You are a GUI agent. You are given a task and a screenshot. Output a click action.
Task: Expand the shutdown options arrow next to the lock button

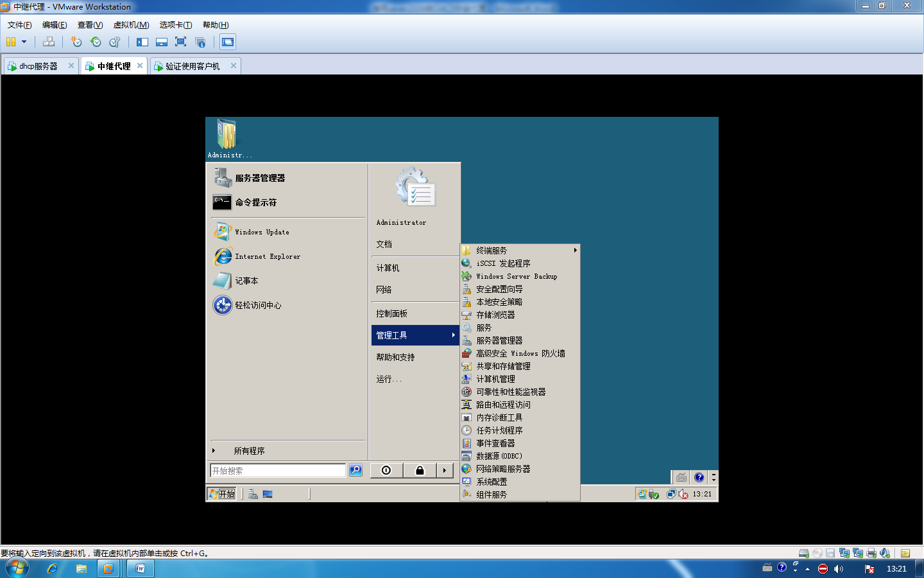click(445, 471)
